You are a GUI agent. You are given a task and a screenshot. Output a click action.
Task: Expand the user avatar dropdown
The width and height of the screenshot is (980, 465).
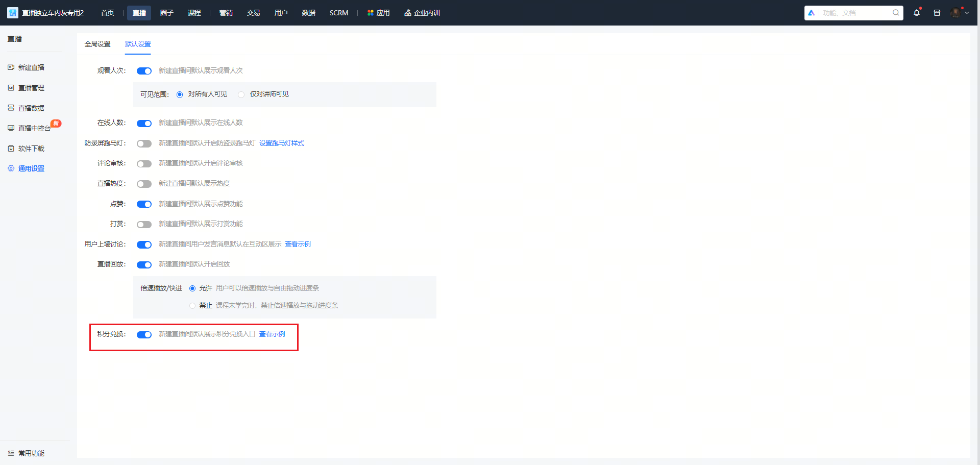click(x=960, y=13)
